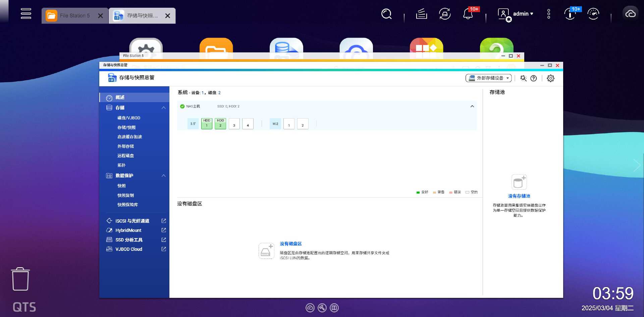644x317 pixels.
Task: Select 概述 in the sidebar
Action: (134, 97)
